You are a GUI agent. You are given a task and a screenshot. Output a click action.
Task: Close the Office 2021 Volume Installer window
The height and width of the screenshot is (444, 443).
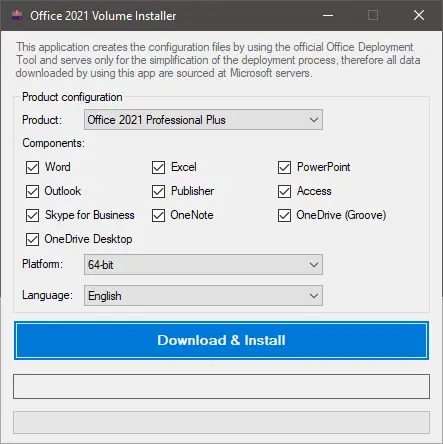[419, 15]
